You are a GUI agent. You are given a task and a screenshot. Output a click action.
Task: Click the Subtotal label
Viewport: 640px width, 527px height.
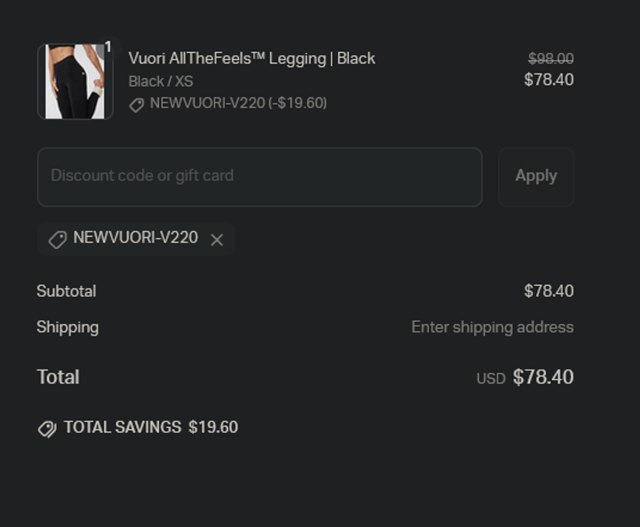click(66, 291)
